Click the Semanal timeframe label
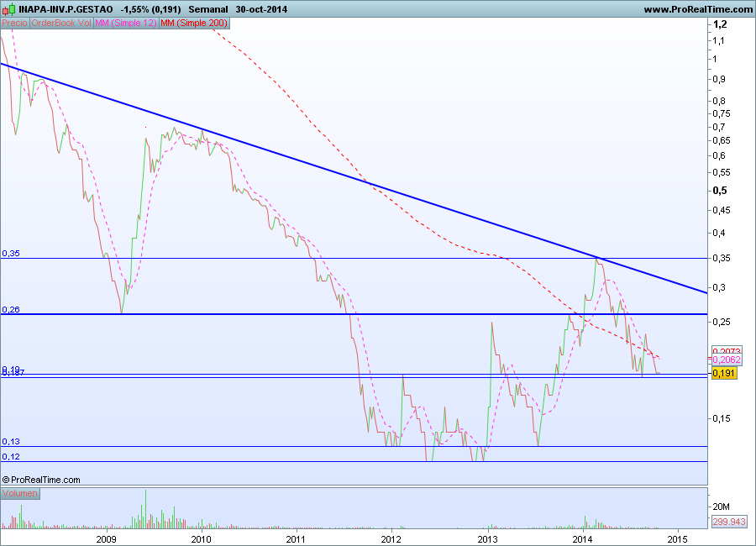Screen dimensions: 756x546 pyautogui.click(x=208, y=9)
